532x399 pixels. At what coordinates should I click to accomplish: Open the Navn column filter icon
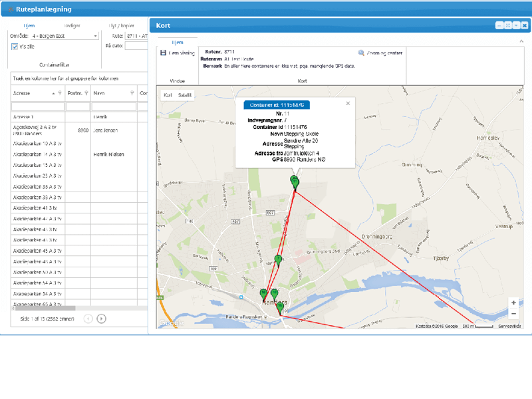[132, 94]
